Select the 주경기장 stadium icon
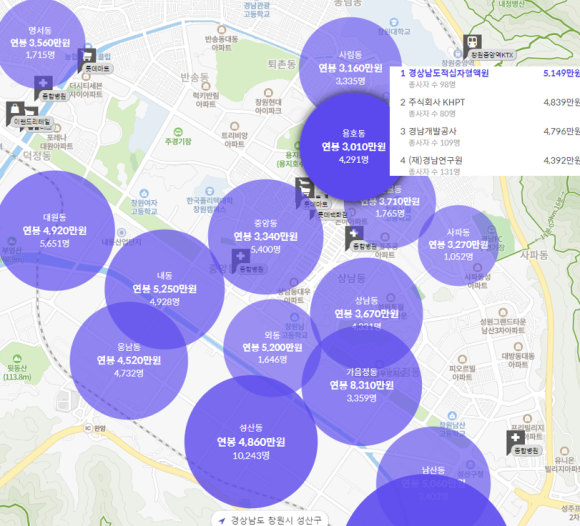Image resolution: width=580 pixels, height=526 pixels. point(178,132)
